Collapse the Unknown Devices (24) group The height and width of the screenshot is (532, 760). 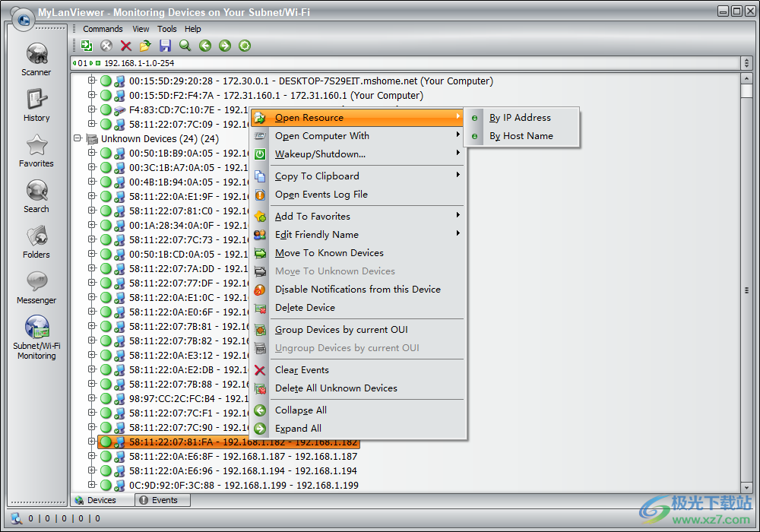pyautogui.click(x=78, y=139)
